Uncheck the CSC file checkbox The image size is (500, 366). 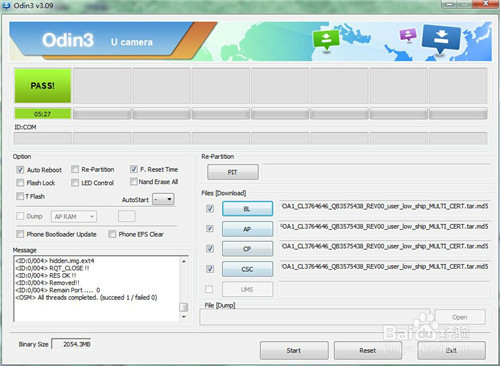click(x=210, y=269)
